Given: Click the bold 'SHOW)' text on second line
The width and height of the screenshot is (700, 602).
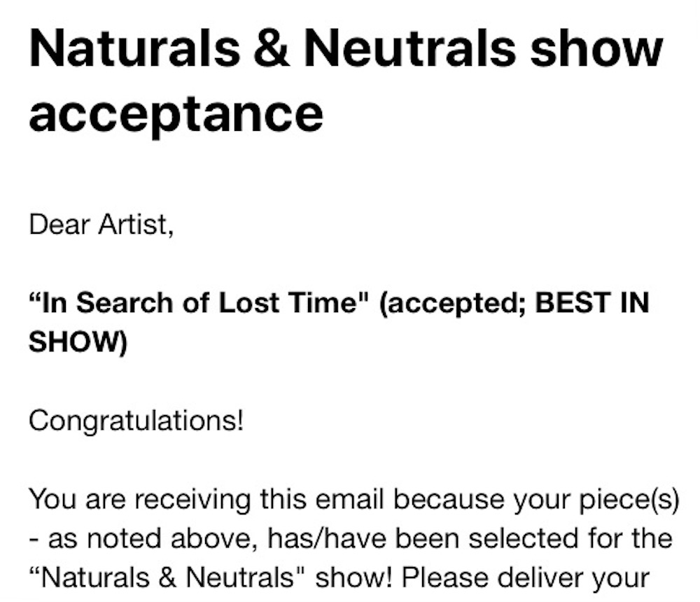Looking at the screenshot, I should [x=78, y=342].
